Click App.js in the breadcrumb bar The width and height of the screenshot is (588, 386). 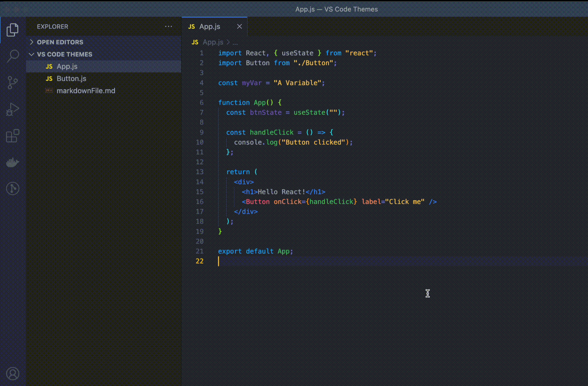click(x=213, y=42)
